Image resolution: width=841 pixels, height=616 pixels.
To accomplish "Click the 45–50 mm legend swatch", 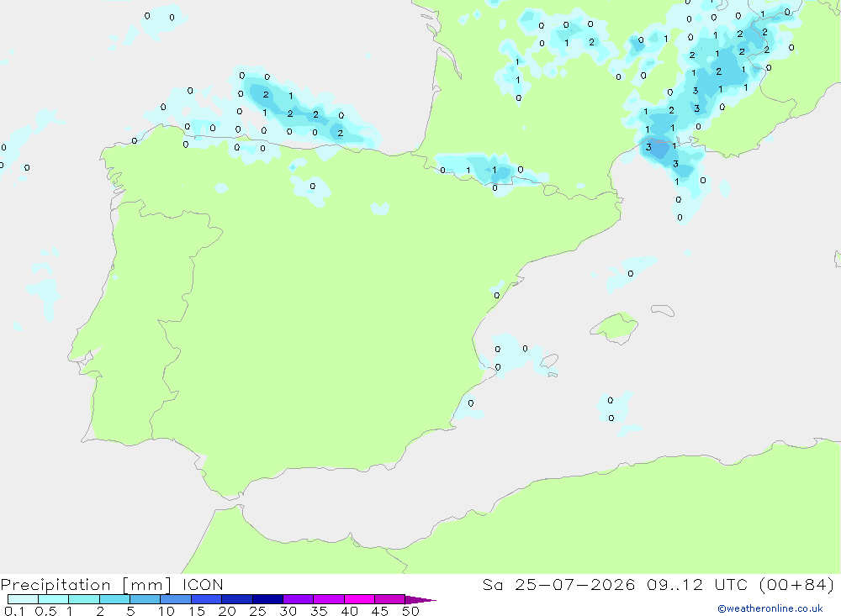I will point(390,599).
